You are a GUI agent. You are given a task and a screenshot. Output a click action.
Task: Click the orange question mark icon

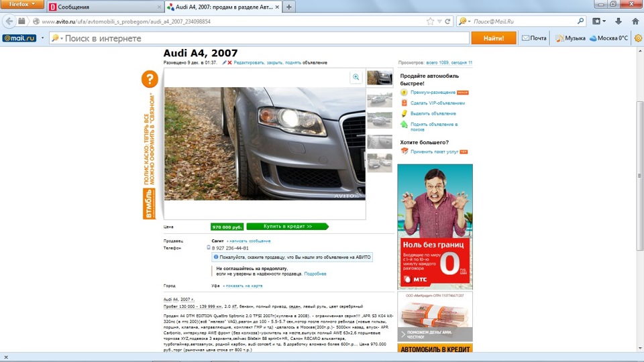[150, 79]
